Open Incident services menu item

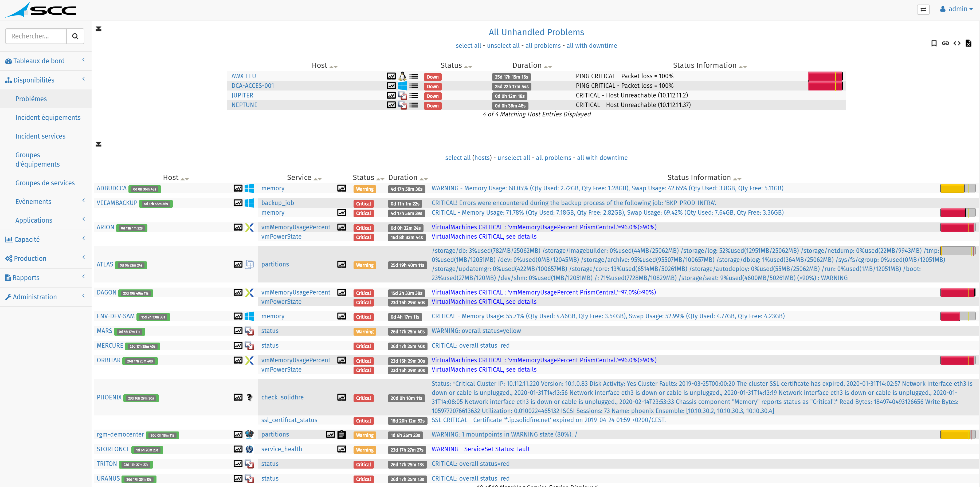coord(46,136)
